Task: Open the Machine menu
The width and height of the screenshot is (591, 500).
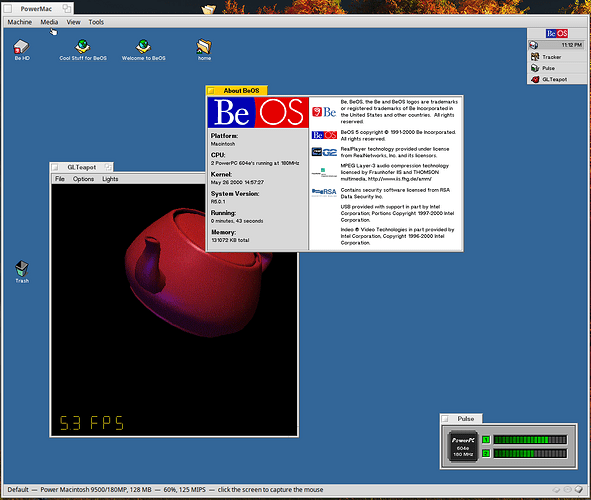Action: click(20, 22)
